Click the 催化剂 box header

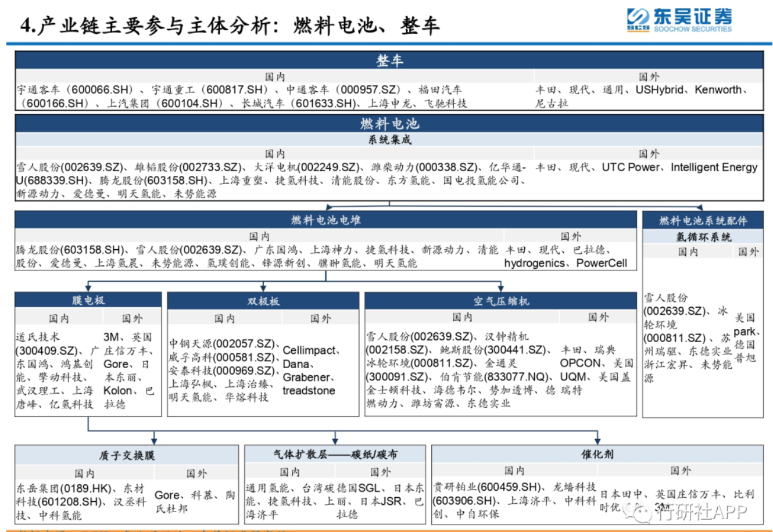point(597,454)
